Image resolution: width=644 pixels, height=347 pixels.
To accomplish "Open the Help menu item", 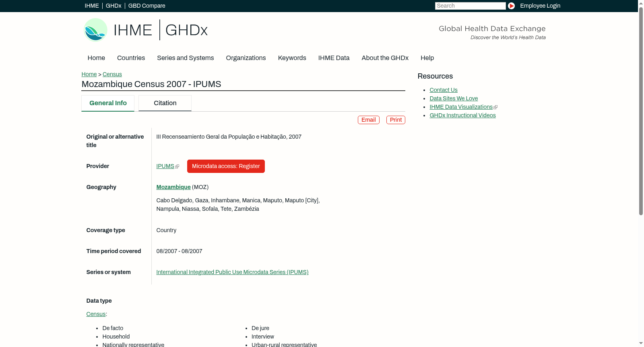I will (427, 58).
